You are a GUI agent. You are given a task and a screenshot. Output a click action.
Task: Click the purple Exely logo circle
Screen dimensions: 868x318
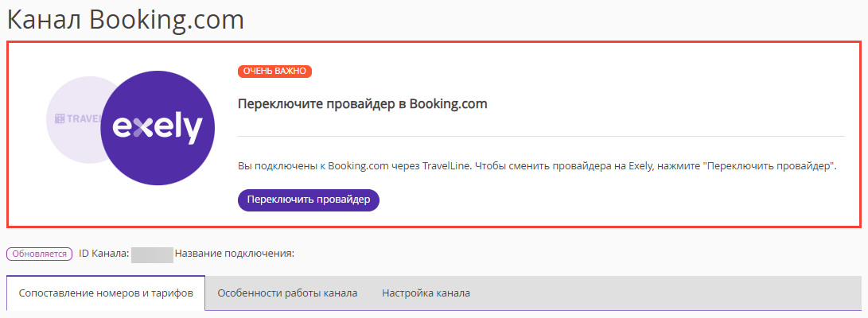click(158, 128)
